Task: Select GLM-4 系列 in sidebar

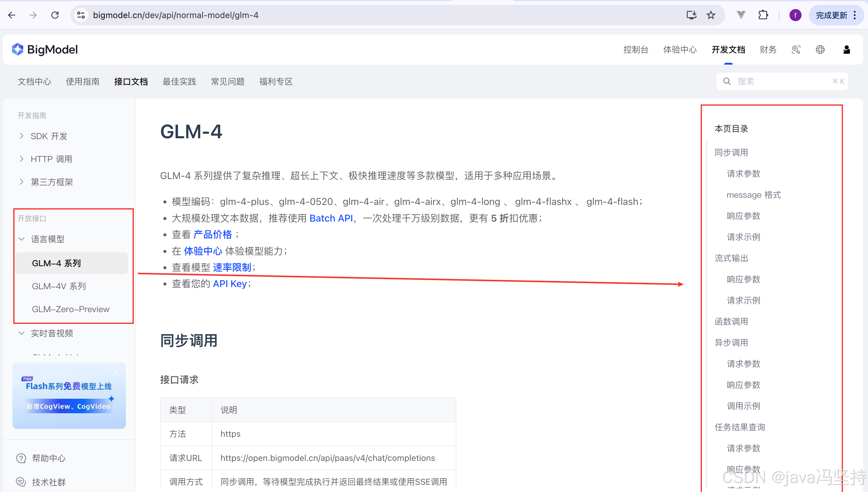Action: click(x=72, y=263)
